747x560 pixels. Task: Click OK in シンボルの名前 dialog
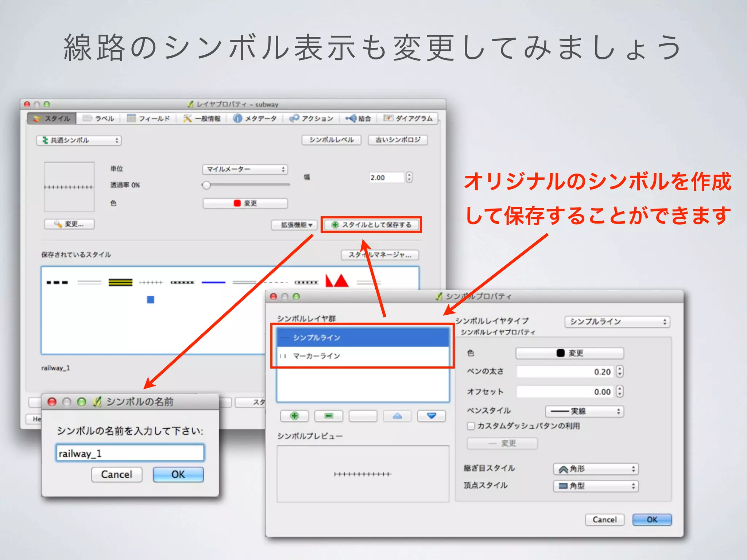[178, 474]
